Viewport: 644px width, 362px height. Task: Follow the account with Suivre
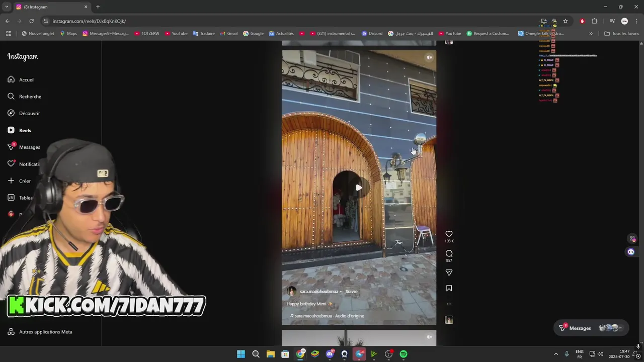pyautogui.click(x=351, y=291)
